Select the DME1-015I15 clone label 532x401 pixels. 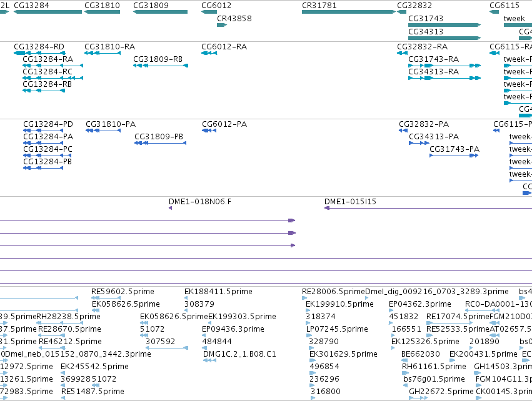(350, 202)
